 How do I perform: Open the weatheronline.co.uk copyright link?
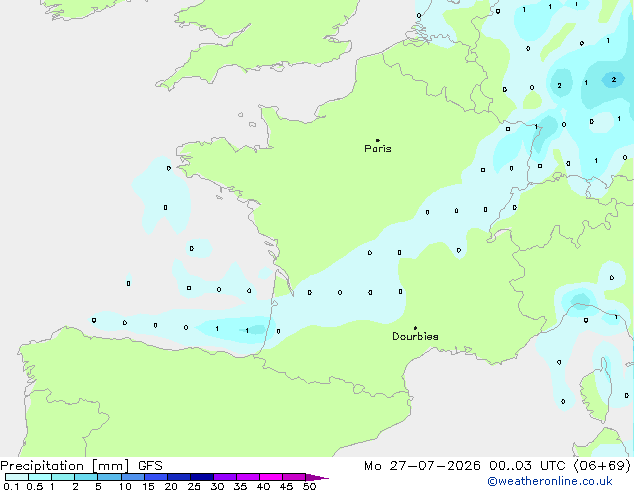coord(550,481)
